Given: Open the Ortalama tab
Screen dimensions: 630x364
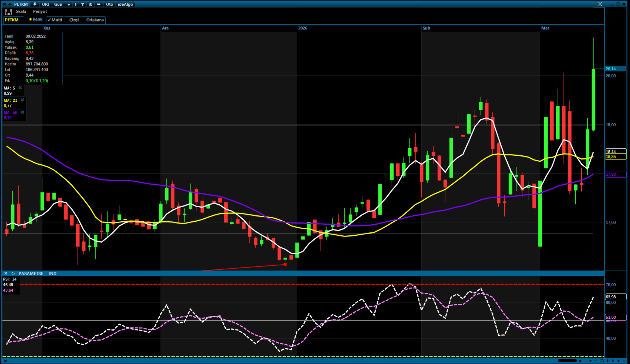Looking at the screenshot, I should click(x=95, y=20).
